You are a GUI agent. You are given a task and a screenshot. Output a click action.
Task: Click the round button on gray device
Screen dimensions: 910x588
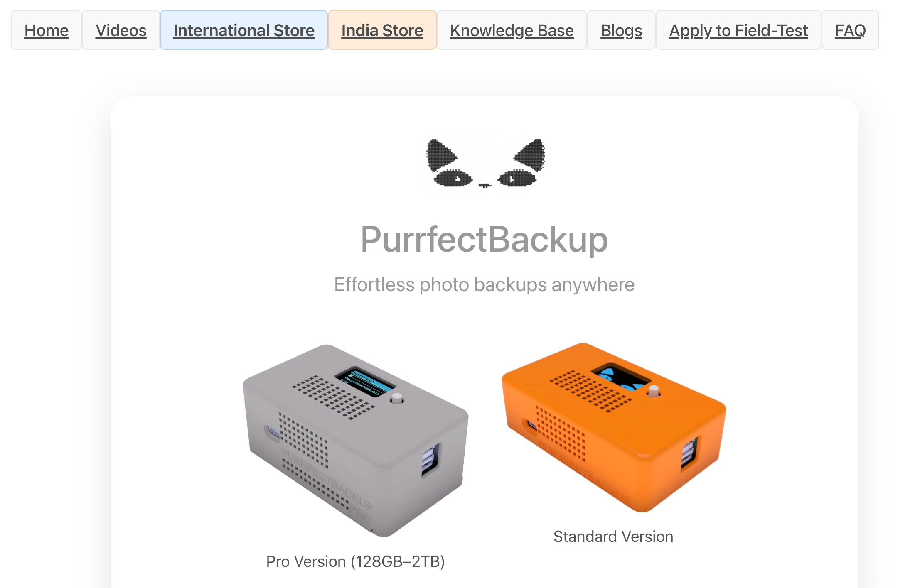click(397, 399)
